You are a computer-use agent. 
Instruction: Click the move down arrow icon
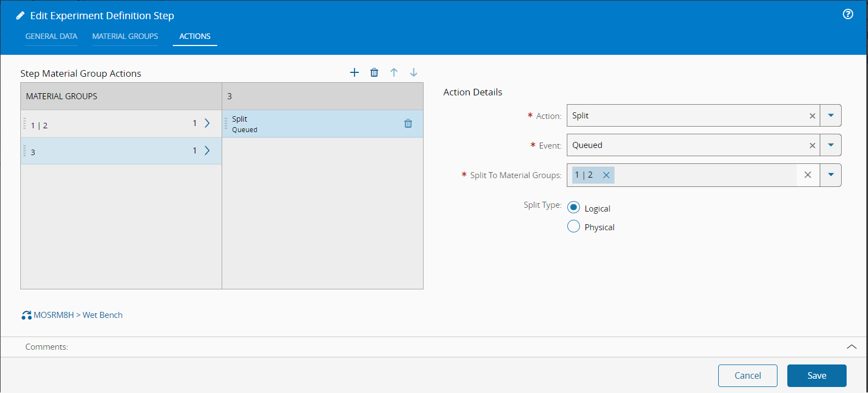[x=414, y=72]
